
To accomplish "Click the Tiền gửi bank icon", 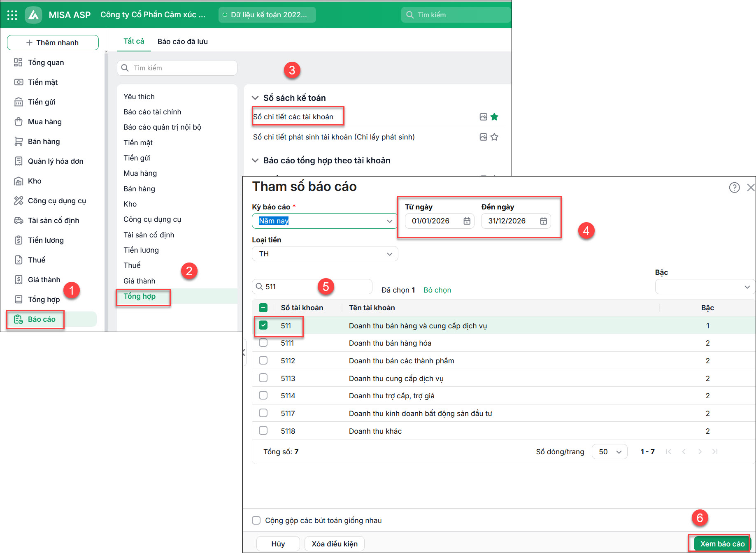I will (19, 102).
